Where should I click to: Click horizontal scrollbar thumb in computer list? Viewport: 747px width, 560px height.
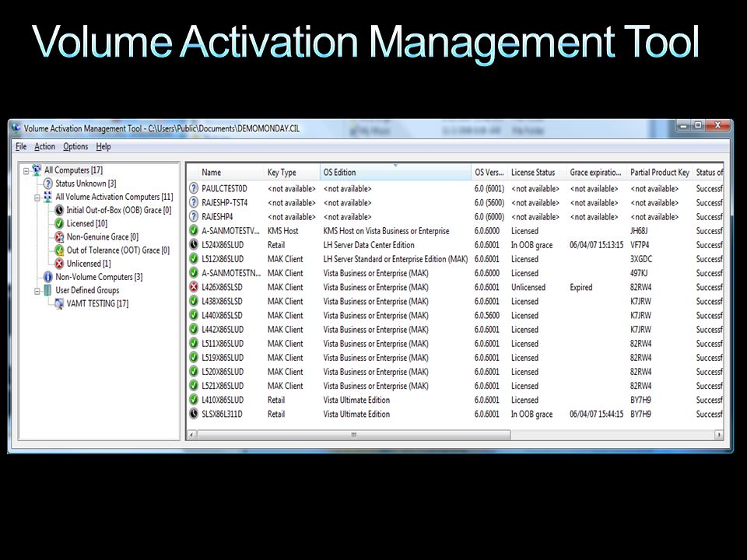pyautogui.click(x=354, y=435)
